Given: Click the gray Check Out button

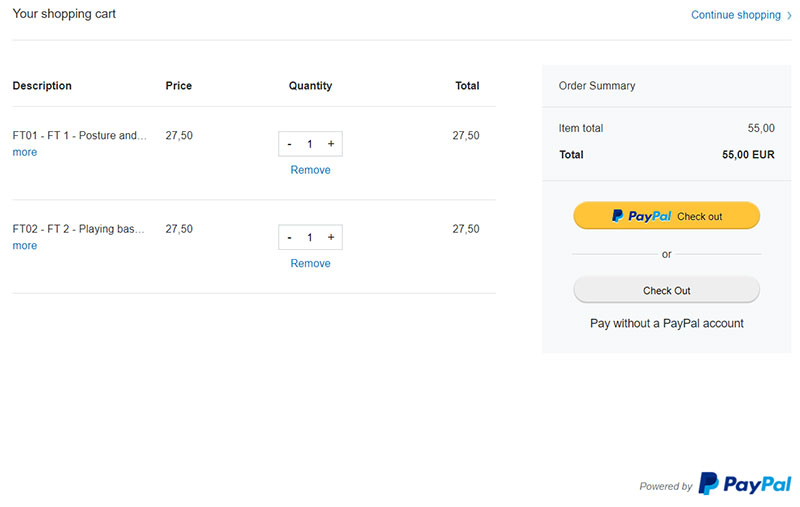Looking at the screenshot, I should click(x=666, y=290).
